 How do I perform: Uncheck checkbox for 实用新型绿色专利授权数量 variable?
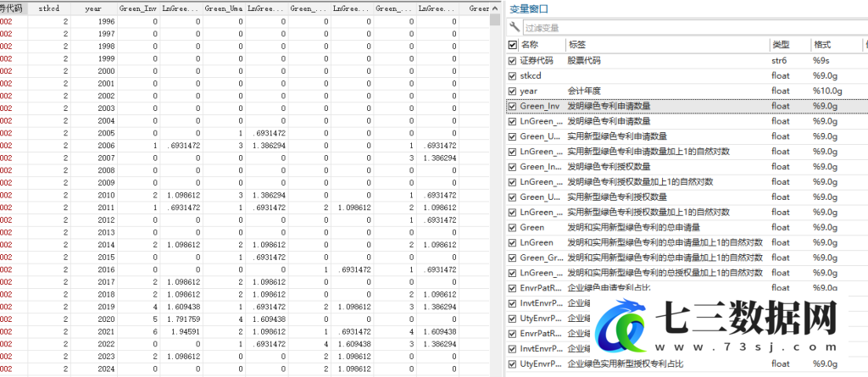(x=512, y=197)
